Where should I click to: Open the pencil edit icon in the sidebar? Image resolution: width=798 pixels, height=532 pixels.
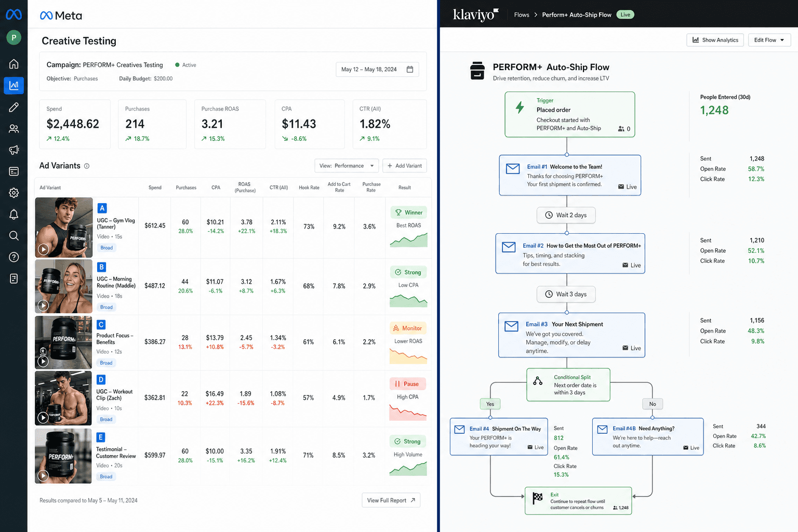(14, 107)
